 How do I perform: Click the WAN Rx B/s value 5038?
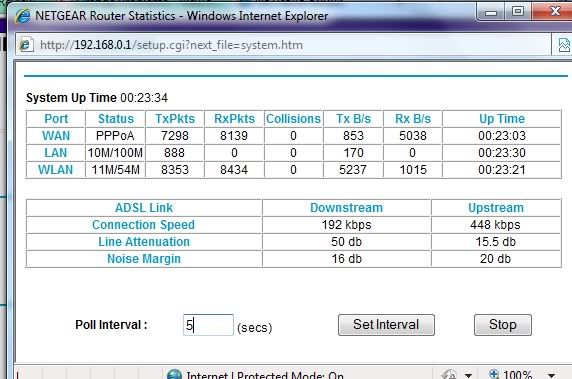pos(413,136)
